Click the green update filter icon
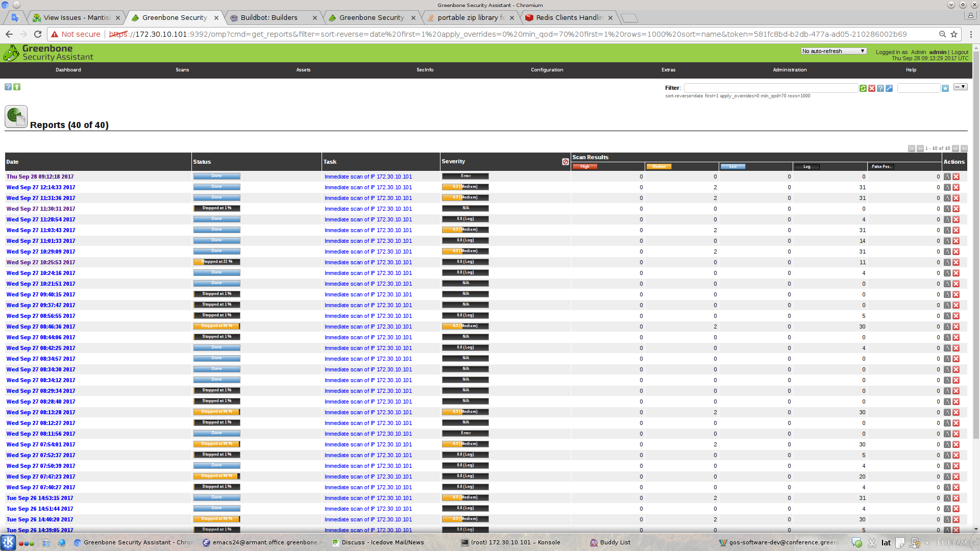The height and width of the screenshot is (551, 980). (x=863, y=89)
